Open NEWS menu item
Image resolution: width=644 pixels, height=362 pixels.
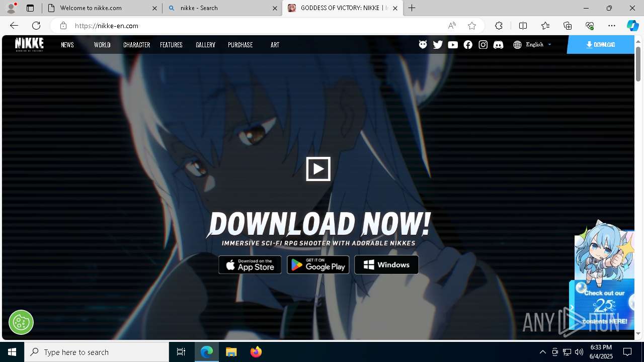(67, 45)
